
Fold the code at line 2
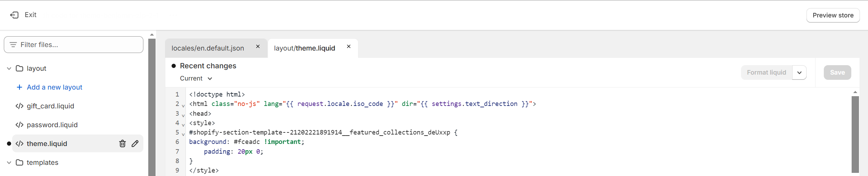(x=183, y=106)
